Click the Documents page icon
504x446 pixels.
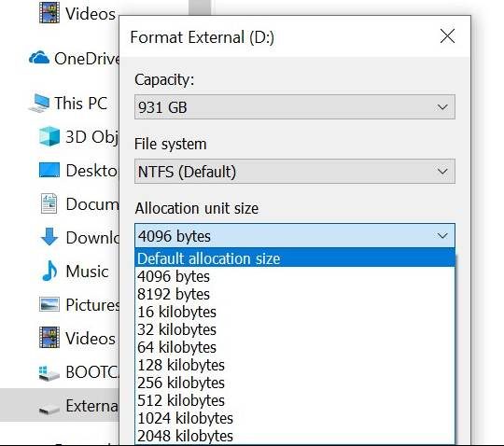coord(49,203)
